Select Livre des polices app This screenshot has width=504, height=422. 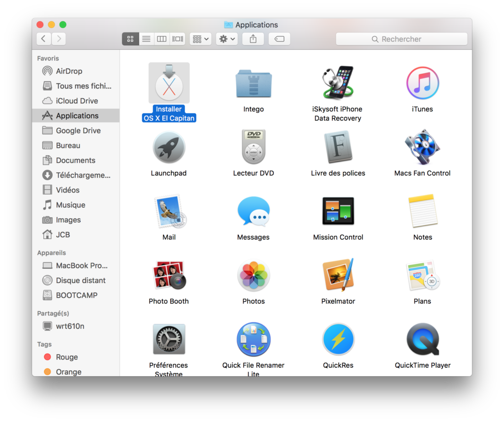coord(338,147)
